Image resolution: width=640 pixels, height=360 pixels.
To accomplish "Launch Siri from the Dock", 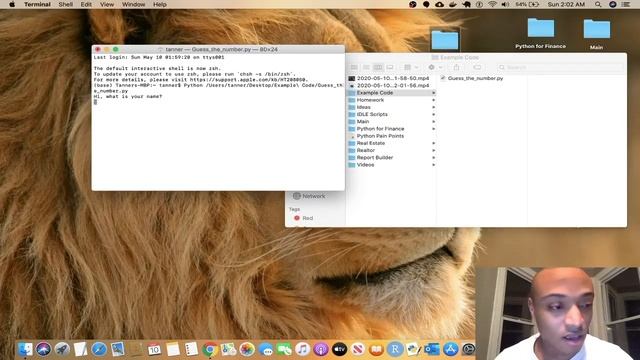I will tap(43, 349).
